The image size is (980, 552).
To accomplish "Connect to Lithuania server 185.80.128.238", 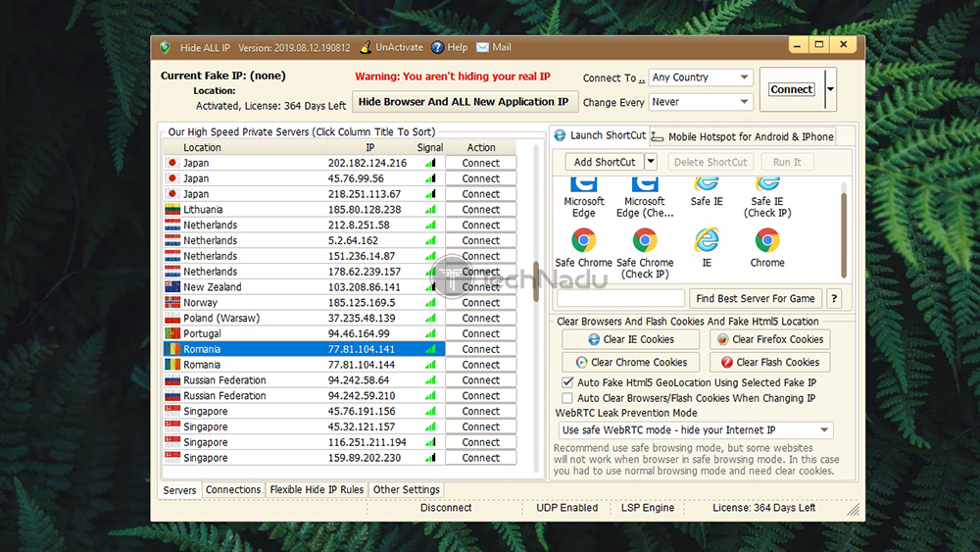I will pos(480,210).
